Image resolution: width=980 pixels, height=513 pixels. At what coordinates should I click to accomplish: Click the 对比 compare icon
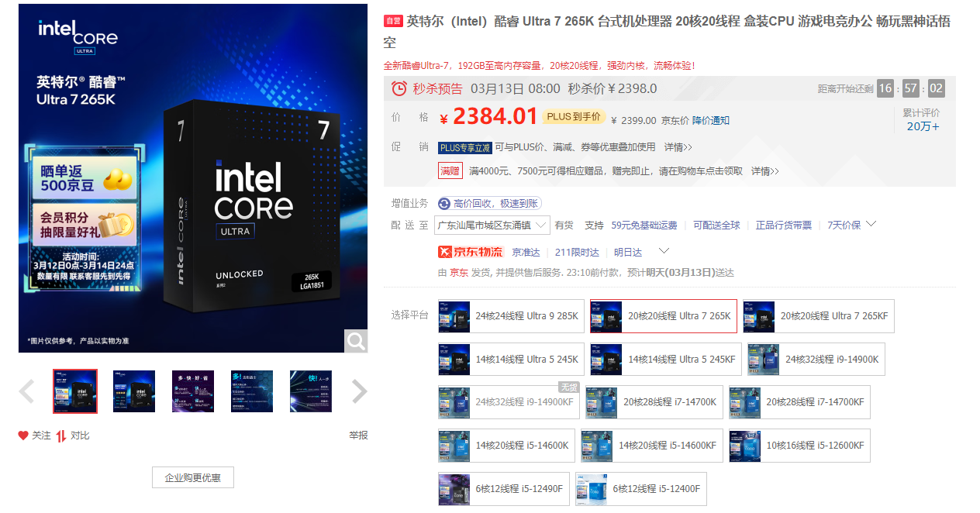[x=61, y=436]
